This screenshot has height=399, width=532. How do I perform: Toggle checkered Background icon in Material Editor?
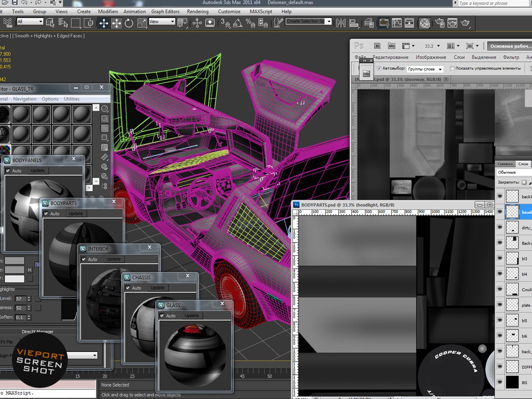pyautogui.click(x=105, y=128)
